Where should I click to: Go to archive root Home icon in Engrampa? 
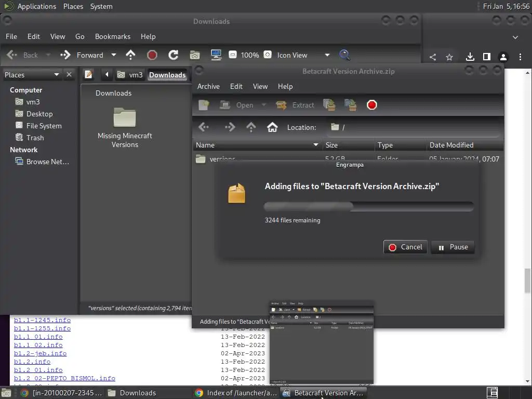(x=272, y=127)
